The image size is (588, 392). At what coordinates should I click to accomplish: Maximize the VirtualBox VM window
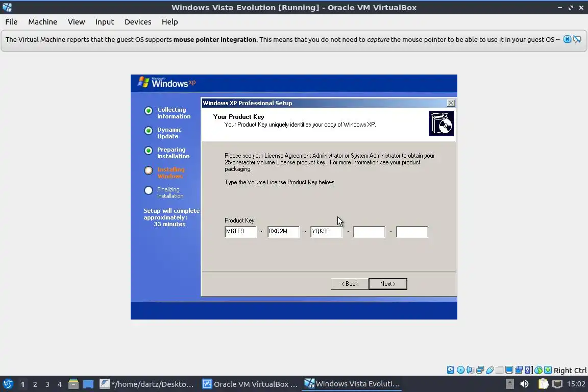[x=570, y=8]
